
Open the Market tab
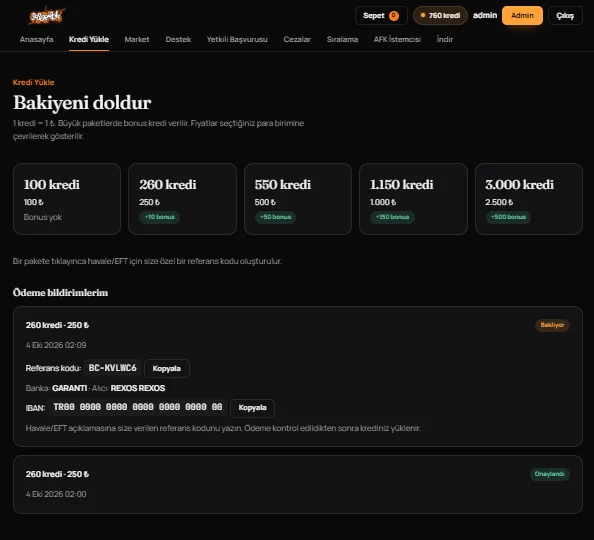pyautogui.click(x=137, y=39)
